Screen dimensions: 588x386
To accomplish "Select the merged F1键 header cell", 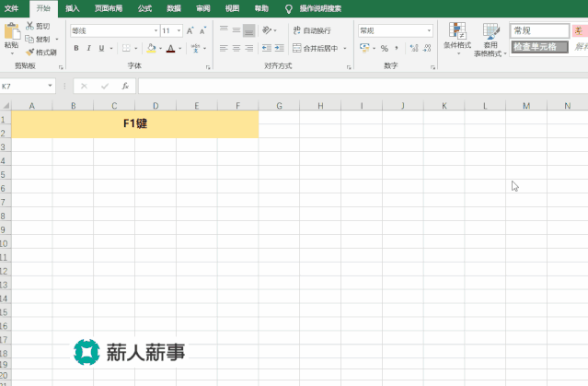I will [135, 124].
